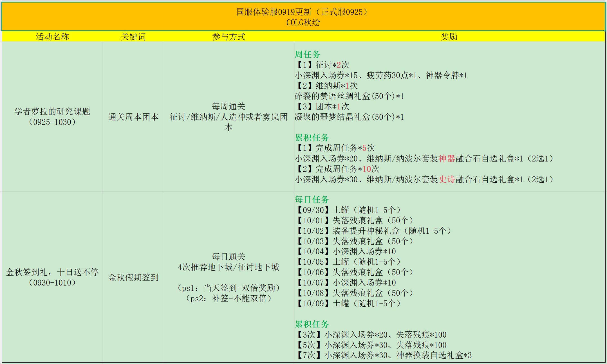The image size is (607, 364).
Task: Select the 金秋假期签到 keyword cell
Action: (133, 277)
